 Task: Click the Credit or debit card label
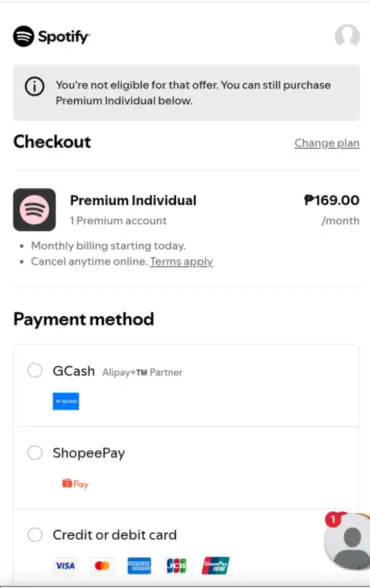point(115,535)
